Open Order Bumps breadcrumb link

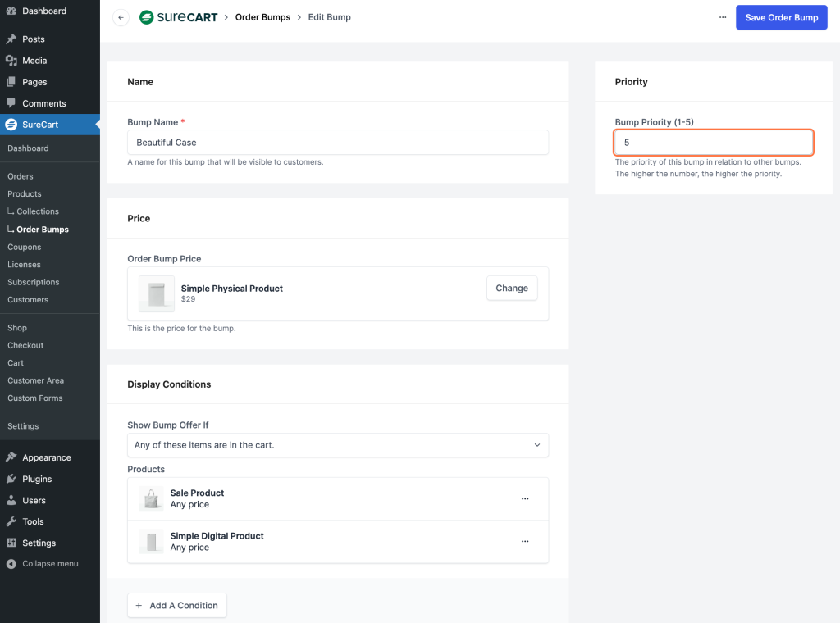click(x=262, y=17)
